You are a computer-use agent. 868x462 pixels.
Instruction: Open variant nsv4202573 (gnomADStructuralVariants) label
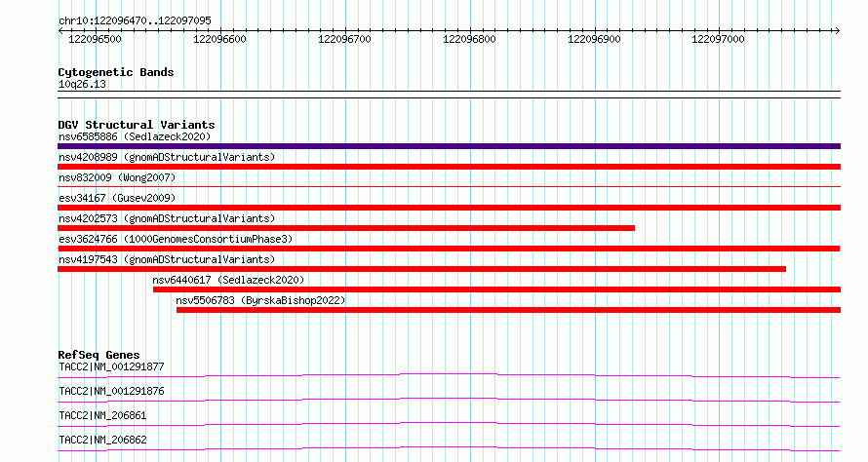[x=167, y=218]
